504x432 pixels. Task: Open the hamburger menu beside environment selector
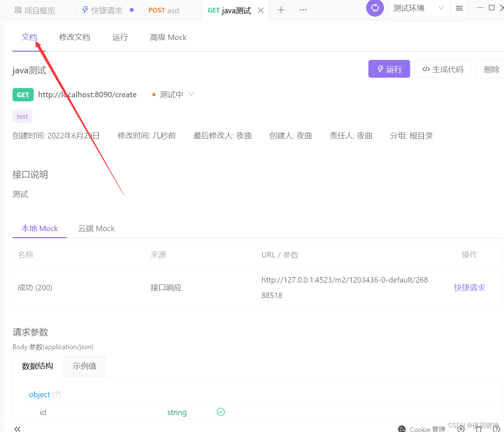459,8
